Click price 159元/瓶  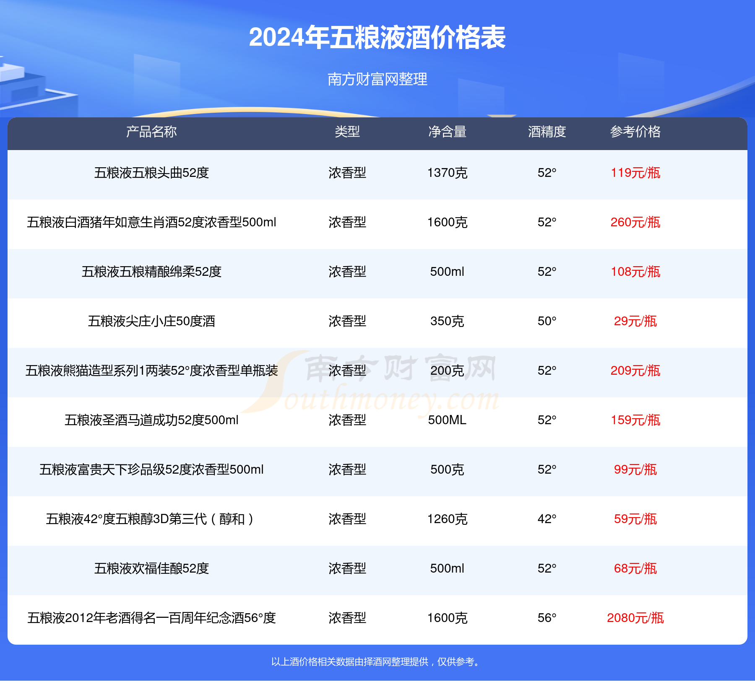tap(635, 420)
